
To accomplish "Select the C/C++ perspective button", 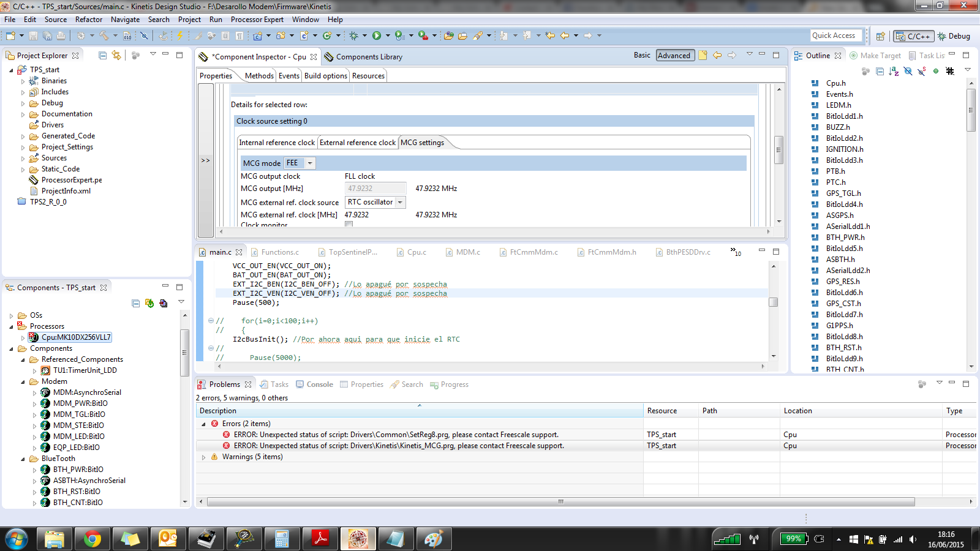I will pos(913,36).
